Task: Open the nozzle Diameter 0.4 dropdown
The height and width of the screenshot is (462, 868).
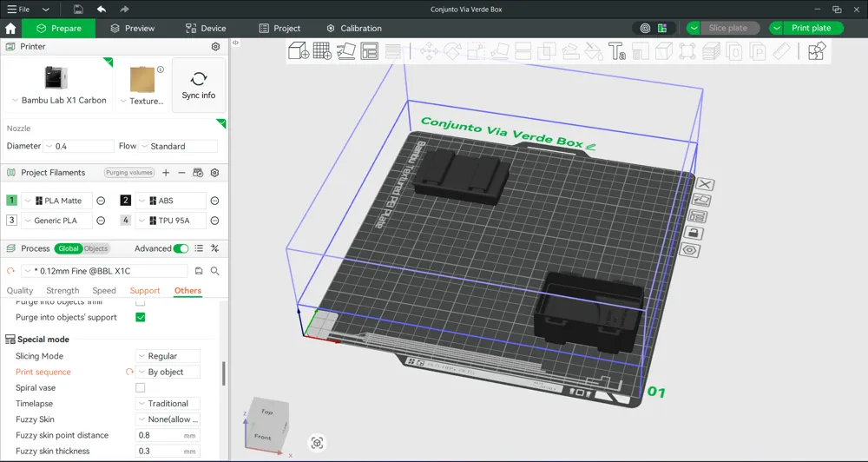Action: coord(79,146)
